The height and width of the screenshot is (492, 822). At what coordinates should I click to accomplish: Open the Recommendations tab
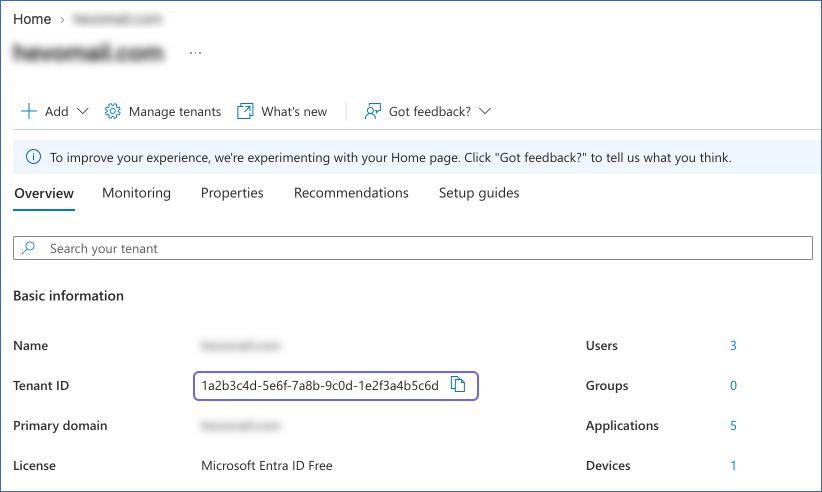coord(351,193)
